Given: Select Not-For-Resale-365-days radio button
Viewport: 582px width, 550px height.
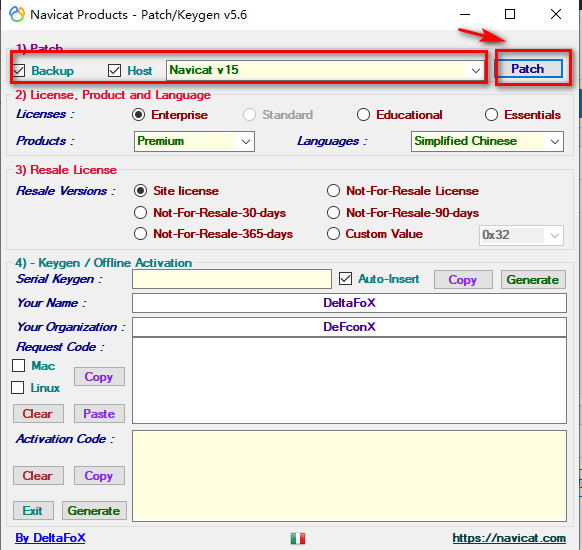Looking at the screenshot, I should (140, 234).
